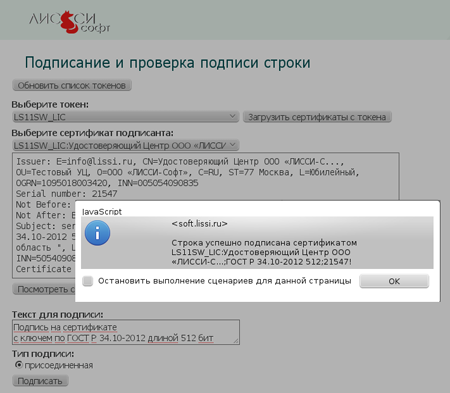Expand the signer certificate dropdown

[x=126, y=145]
